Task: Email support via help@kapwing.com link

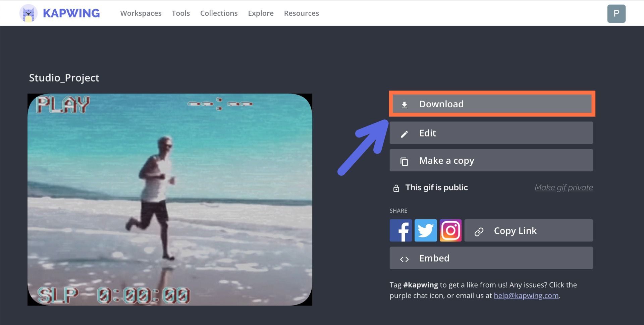Action: pos(526,295)
